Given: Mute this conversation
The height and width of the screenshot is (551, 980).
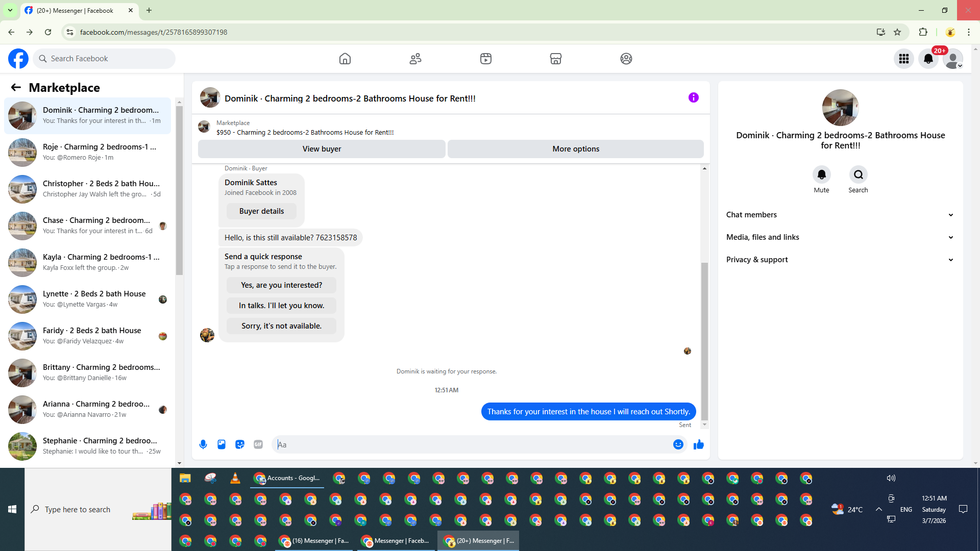Looking at the screenshot, I should (x=821, y=175).
